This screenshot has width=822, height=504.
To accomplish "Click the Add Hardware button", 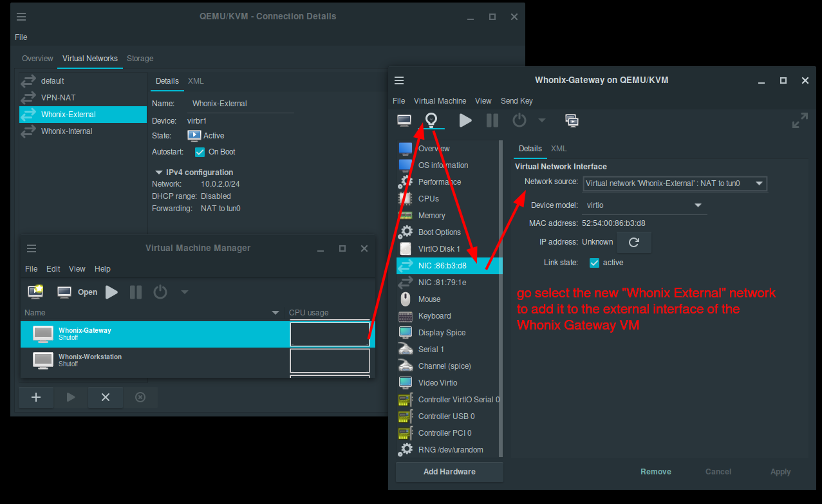I will (449, 472).
